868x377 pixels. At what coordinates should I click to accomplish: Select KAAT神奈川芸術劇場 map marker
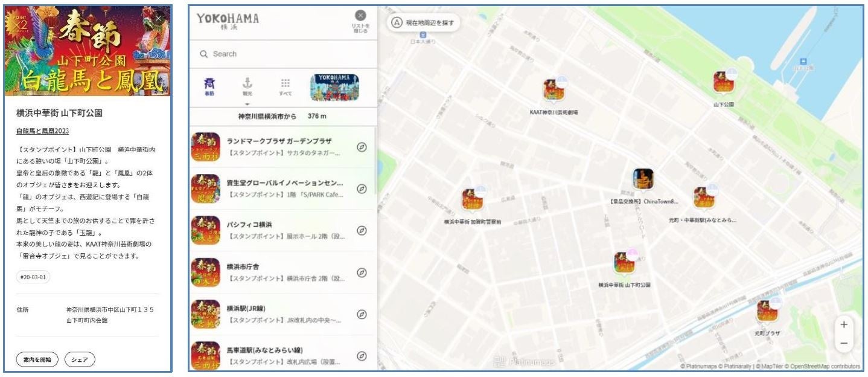[554, 90]
